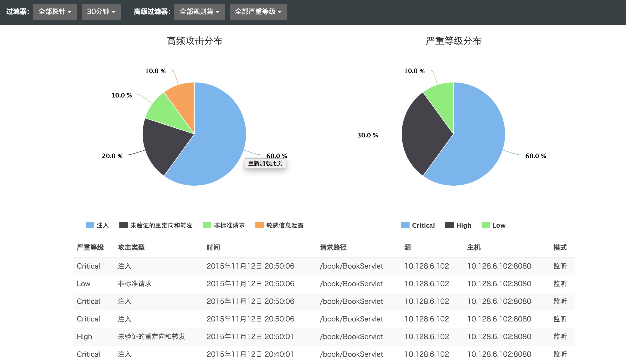
Task: Expand the 全部严重等级 severity dropdown
Action: (258, 12)
